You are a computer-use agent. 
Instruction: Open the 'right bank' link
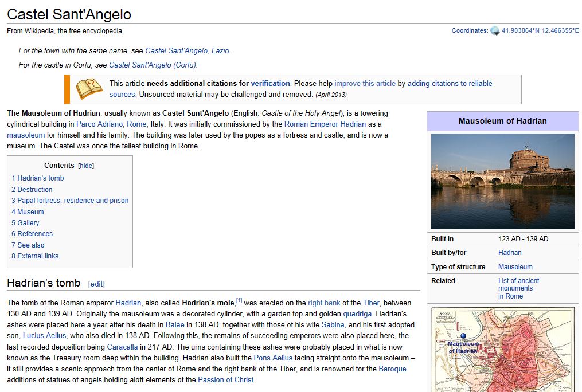324,303
